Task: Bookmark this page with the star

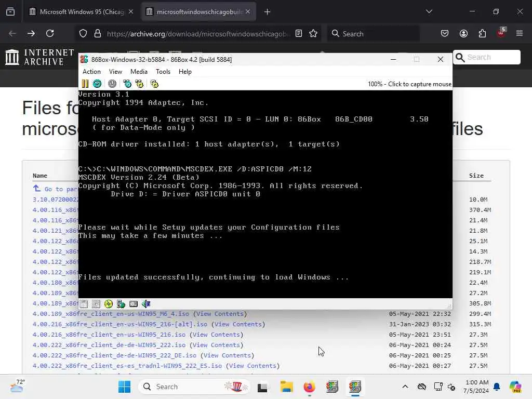Action: click(313, 34)
